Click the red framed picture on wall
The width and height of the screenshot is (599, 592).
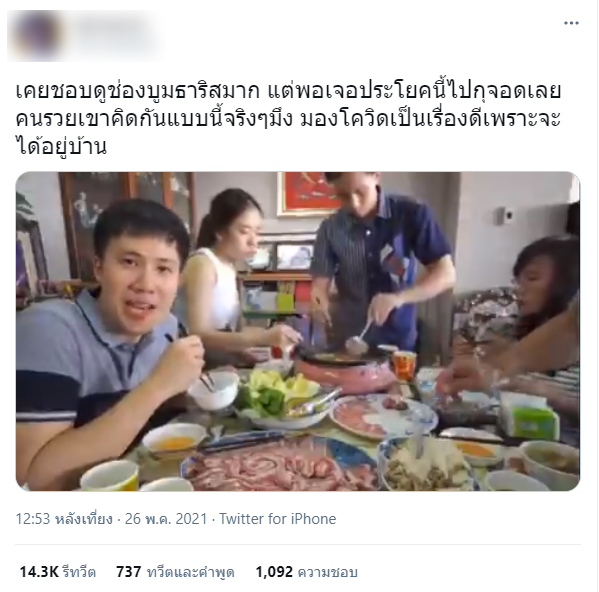coord(308,194)
